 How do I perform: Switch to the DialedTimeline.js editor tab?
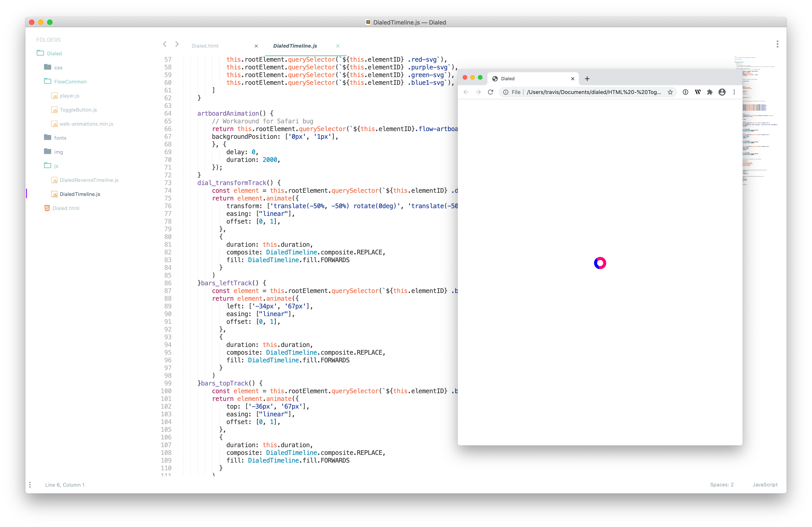tap(295, 46)
